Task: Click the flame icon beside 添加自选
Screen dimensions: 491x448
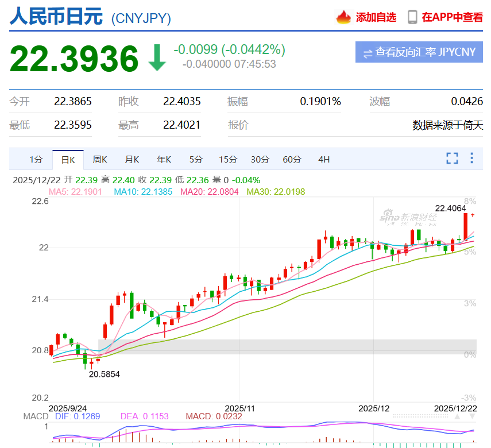Action: point(344,17)
